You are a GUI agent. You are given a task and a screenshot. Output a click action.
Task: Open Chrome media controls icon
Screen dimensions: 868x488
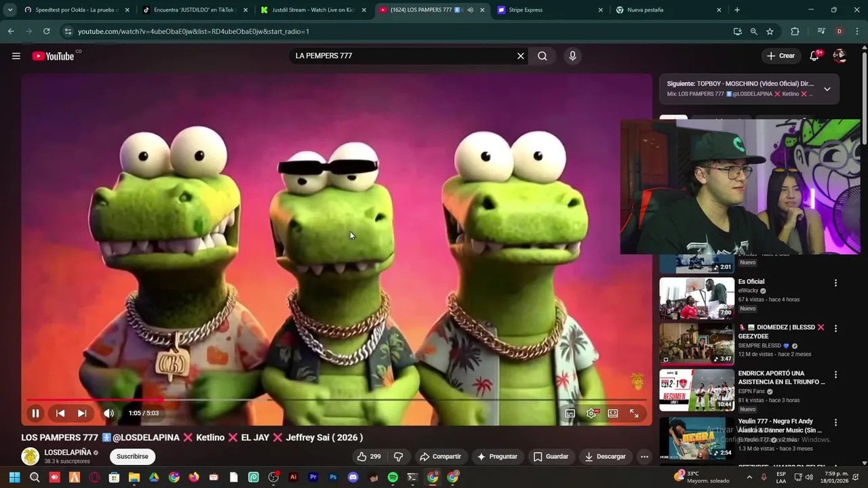click(821, 31)
